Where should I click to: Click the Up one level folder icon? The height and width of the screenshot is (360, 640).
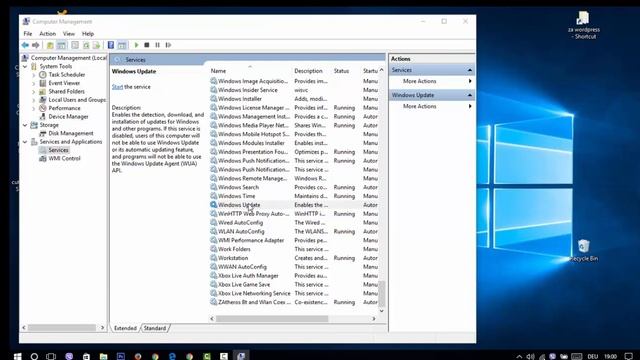[x=50, y=45]
